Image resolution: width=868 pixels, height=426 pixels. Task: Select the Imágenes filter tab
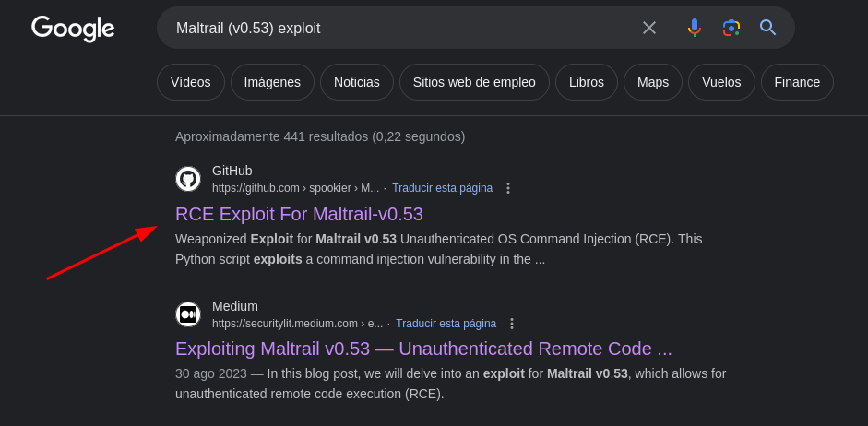point(272,82)
